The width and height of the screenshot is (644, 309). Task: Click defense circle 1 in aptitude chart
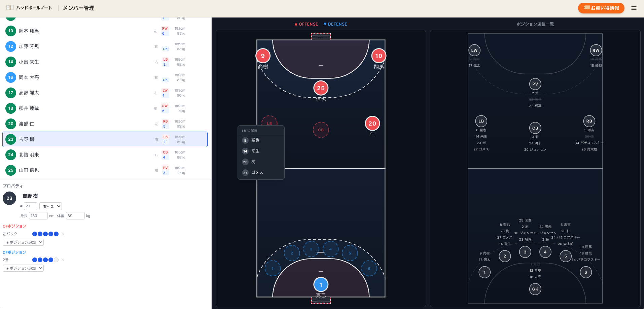click(x=485, y=272)
